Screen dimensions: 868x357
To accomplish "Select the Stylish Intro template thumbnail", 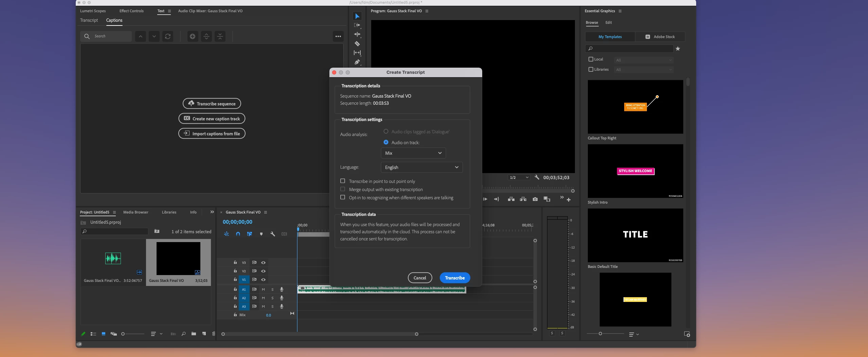I will pos(635,171).
